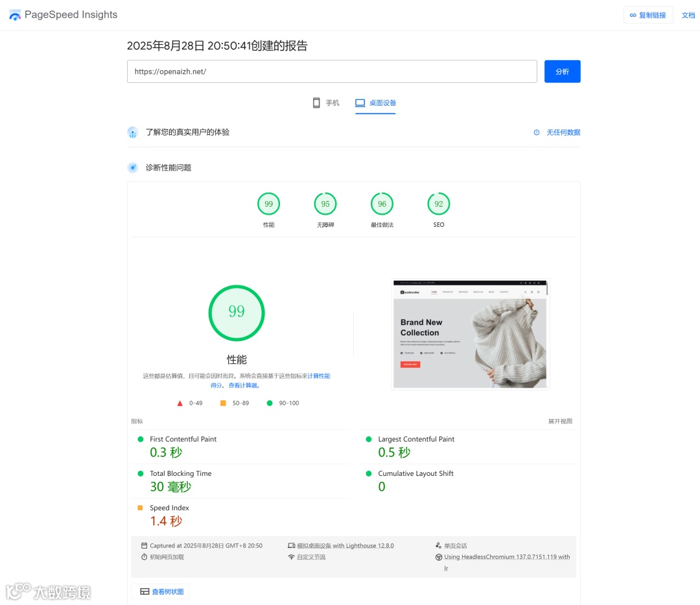Screen dimensions: 700x605
Task: Click the orange square beside Speed Index
Action: coord(140,508)
